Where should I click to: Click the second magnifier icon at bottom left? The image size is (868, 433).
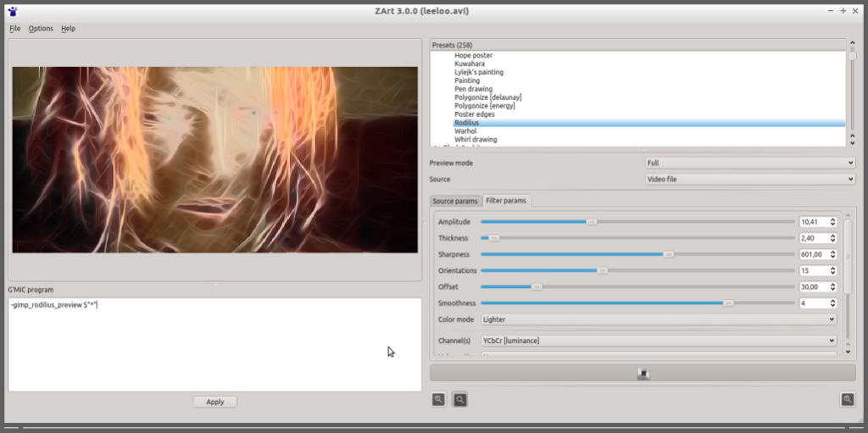[x=459, y=399]
